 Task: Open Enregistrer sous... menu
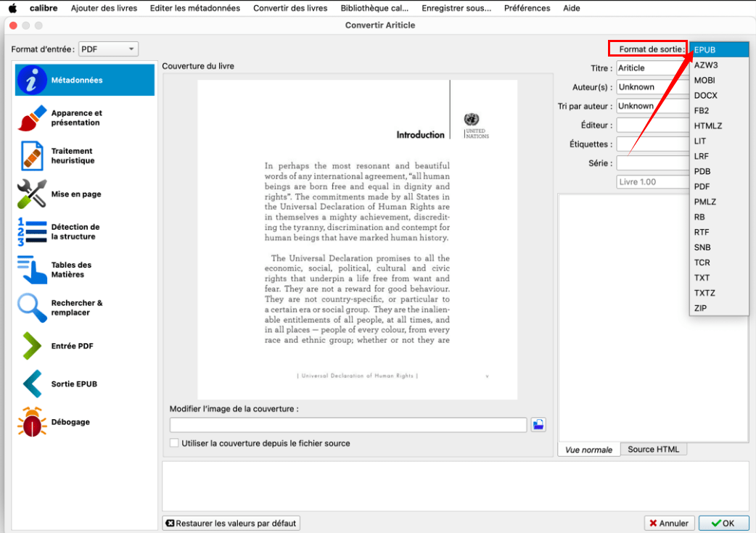click(x=456, y=8)
